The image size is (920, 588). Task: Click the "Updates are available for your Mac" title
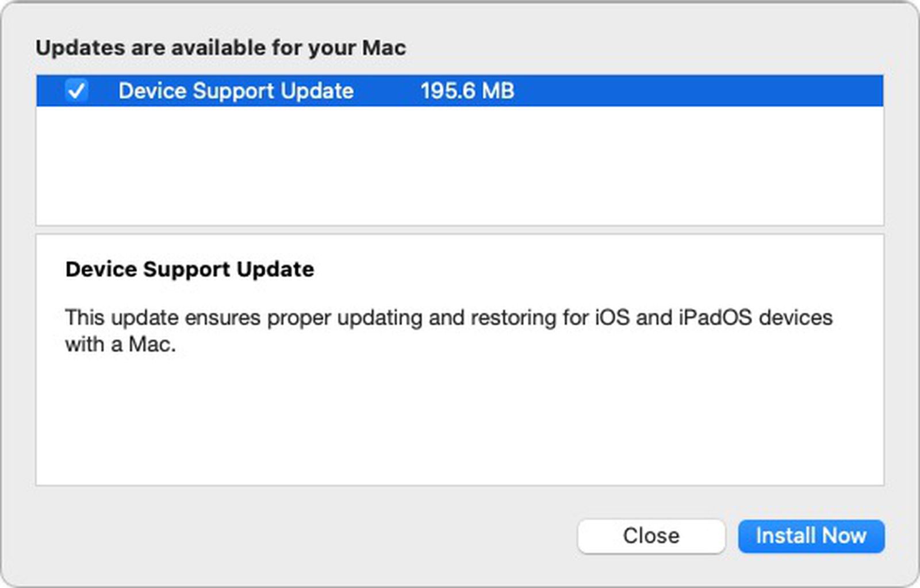point(221,48)
